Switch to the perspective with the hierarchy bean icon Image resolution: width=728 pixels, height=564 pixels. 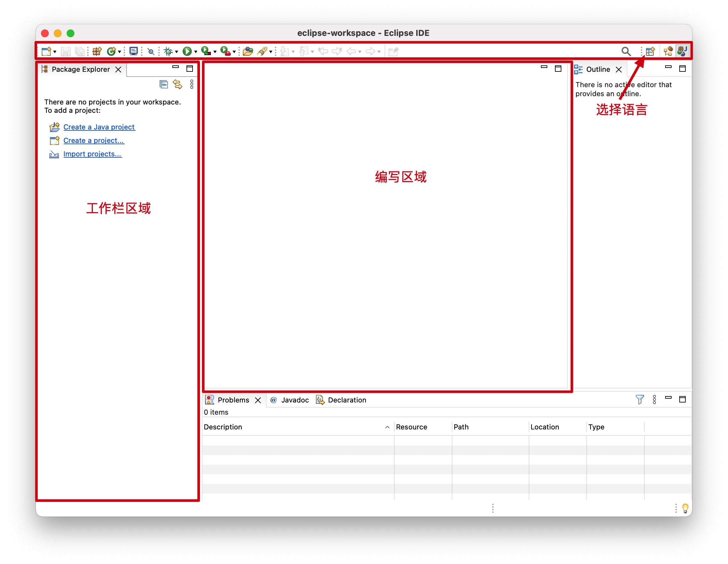pos(668,51)
